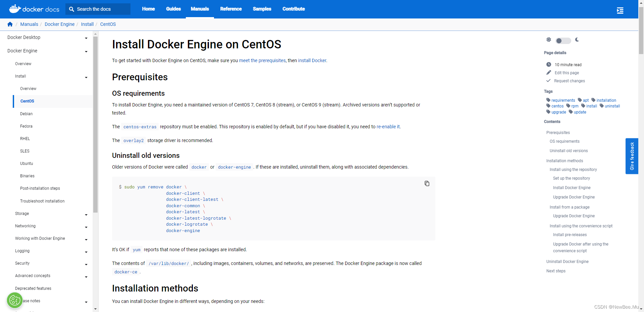Collapse Docker Engine sidebar section arrow
Viewport: 644px width, 312px height.
(x=86, y=52)
